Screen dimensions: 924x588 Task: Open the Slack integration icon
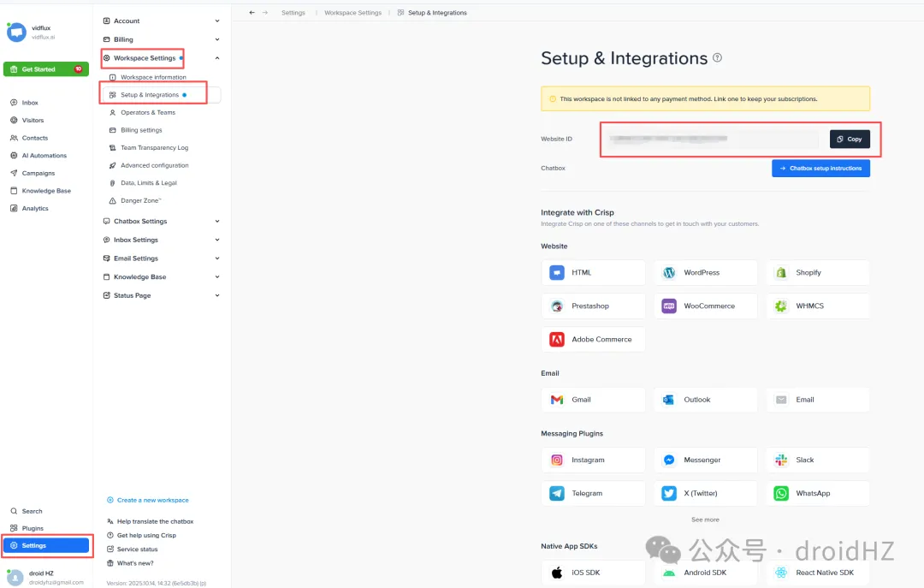781,460
